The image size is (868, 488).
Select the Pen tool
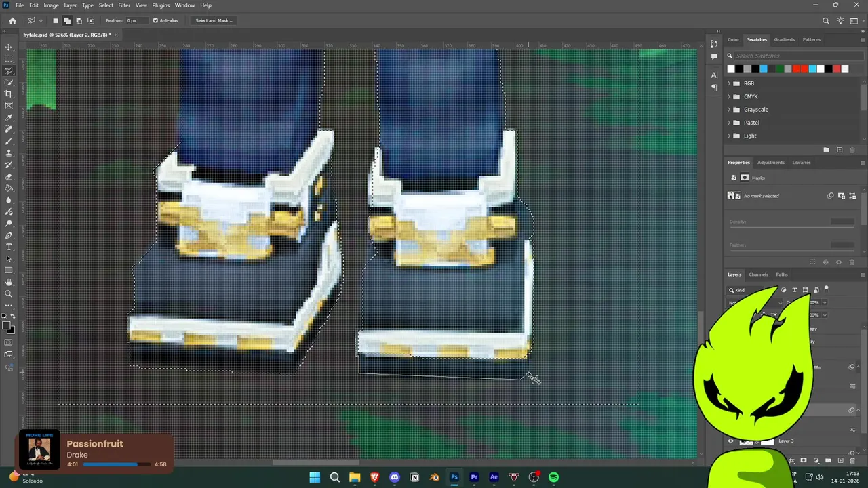(x=9, y=235)
